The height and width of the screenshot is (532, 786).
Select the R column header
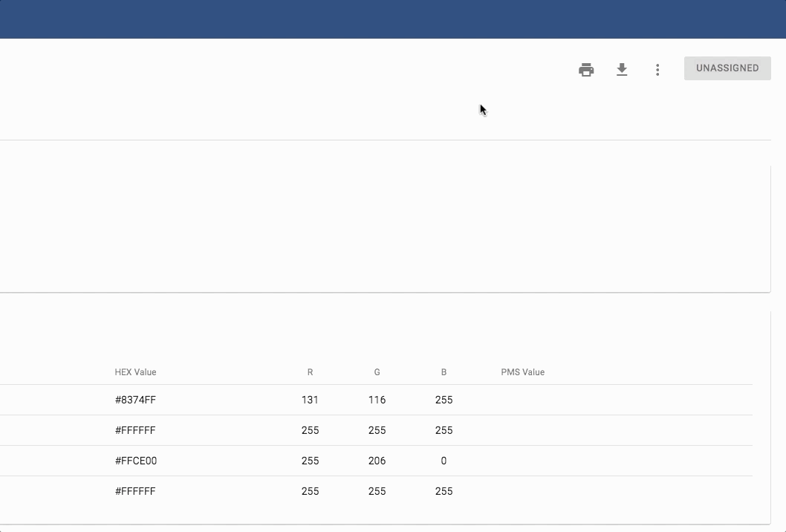tap(310, 372)
